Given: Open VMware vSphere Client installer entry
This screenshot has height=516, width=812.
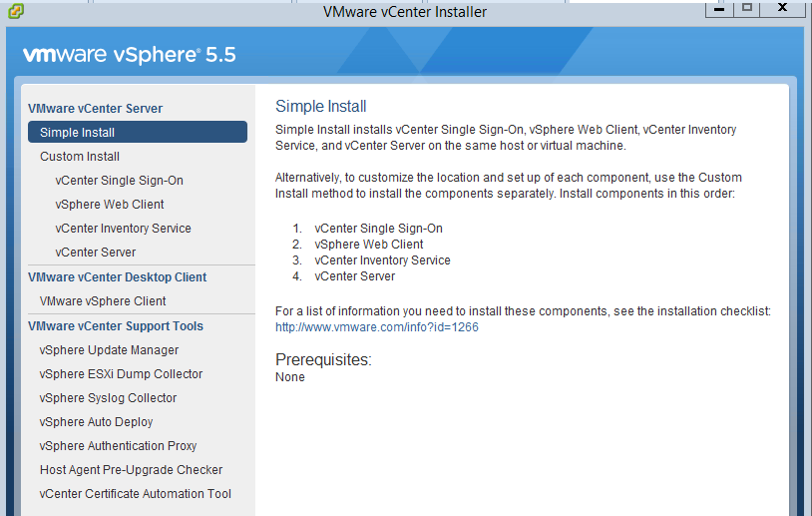Looking at the screenshot, I should click(103, 301).
